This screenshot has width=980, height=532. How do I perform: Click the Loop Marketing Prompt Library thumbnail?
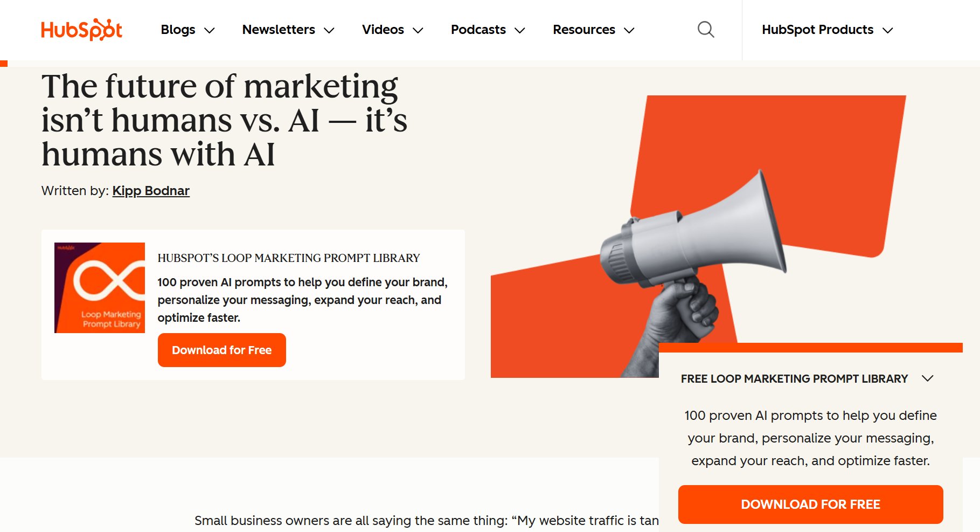[x=100, y=288]
